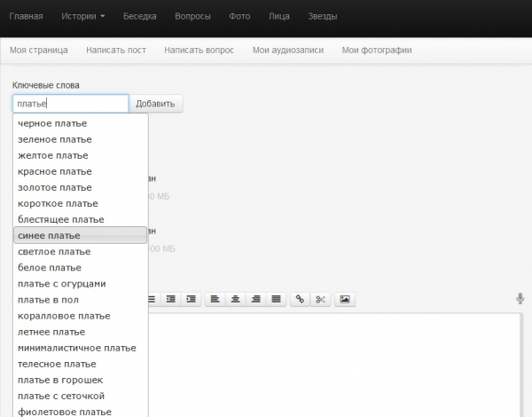Select suggestion черное платье
This screenshot has height=417, width=532.
(x=81, y=123)
